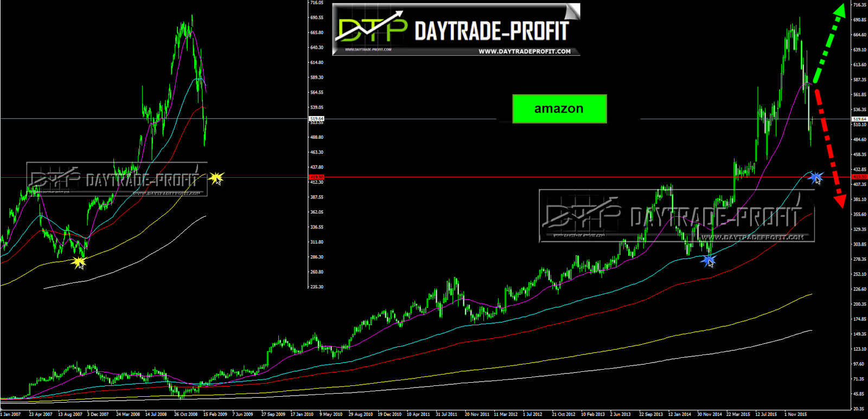
Task: Click the 29 Aug 2010 date label
Action: click(x=360, y=415)
